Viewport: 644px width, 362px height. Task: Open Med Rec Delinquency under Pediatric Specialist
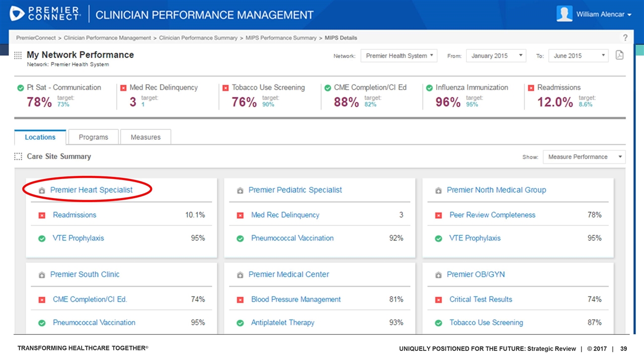pos(285,215)
